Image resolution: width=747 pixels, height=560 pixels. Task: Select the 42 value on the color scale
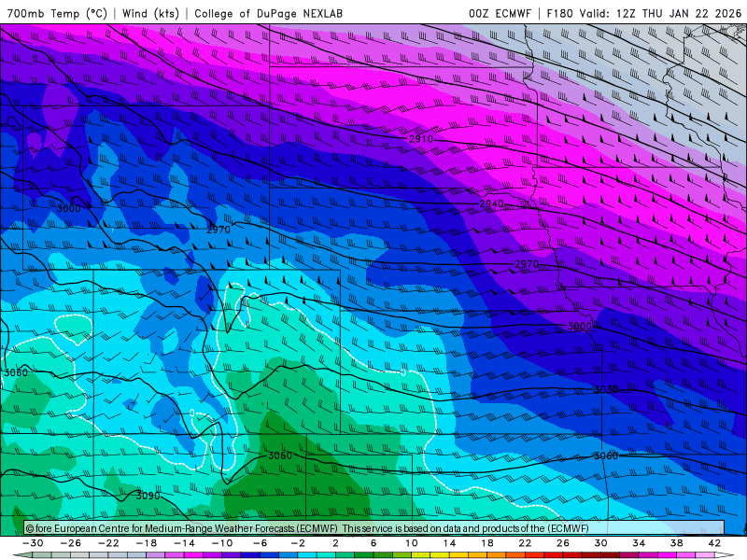click(714, 543)
